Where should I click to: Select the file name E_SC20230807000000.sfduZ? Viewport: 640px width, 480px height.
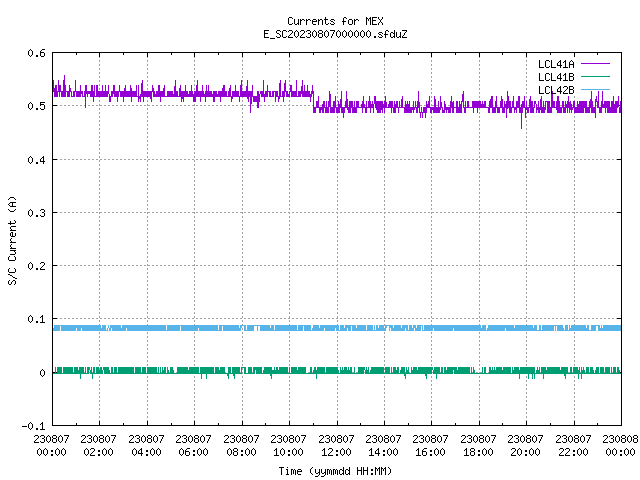click(335, 34)
